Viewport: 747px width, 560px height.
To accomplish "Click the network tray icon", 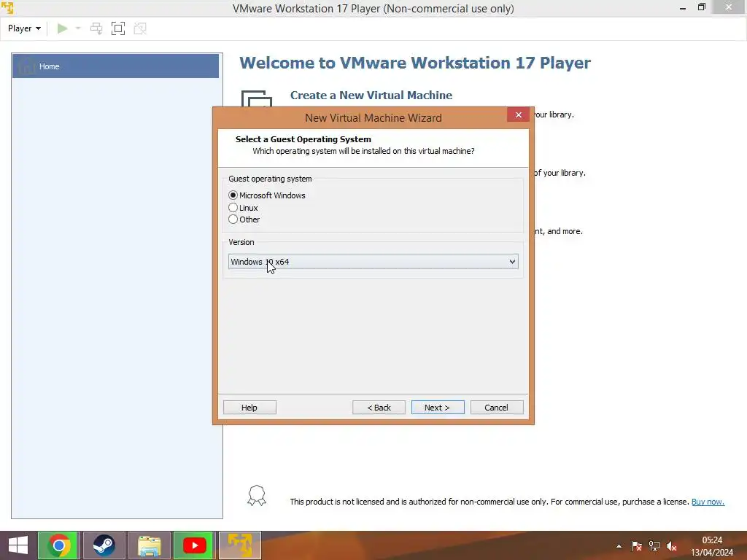I will coord(654,546).
